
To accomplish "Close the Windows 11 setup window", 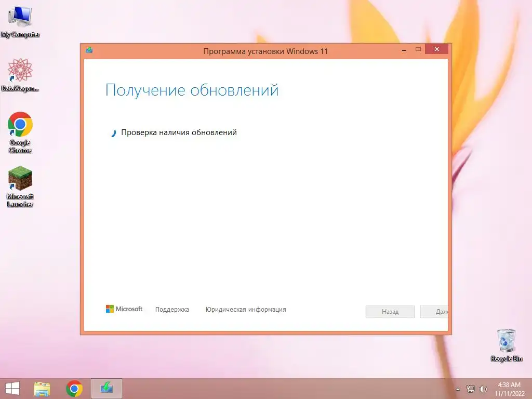I will [436, 49].
